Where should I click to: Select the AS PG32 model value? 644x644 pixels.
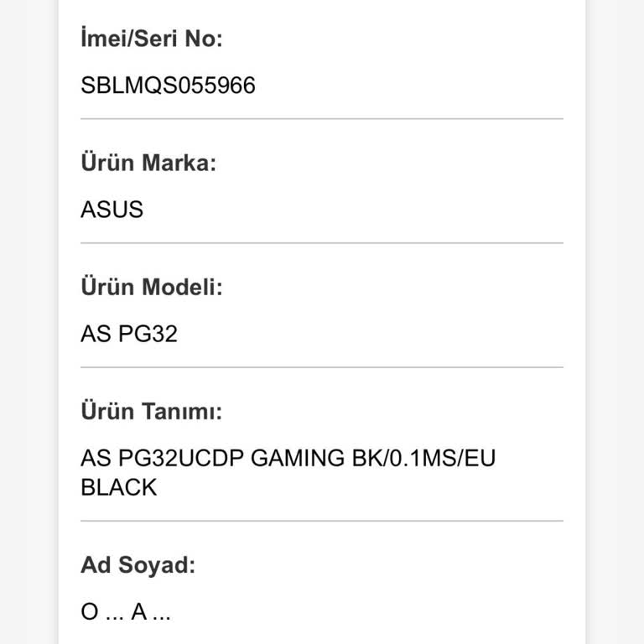[129, 334]
